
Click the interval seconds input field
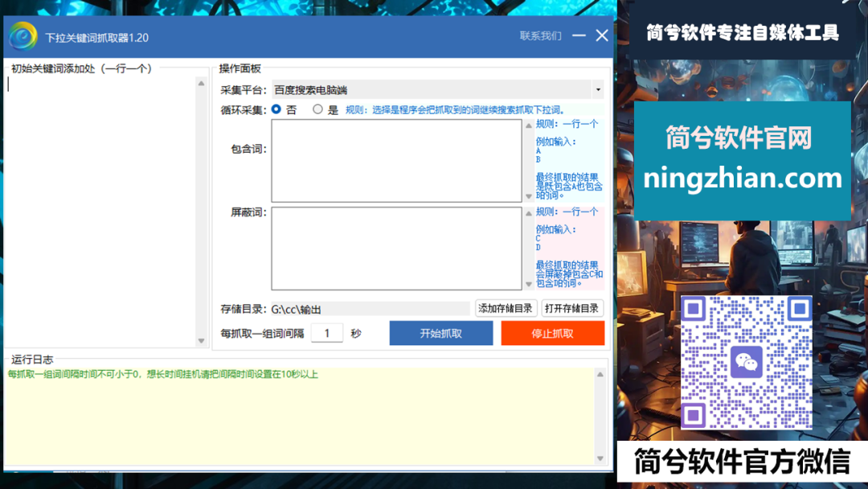click(x=327, y=333)
